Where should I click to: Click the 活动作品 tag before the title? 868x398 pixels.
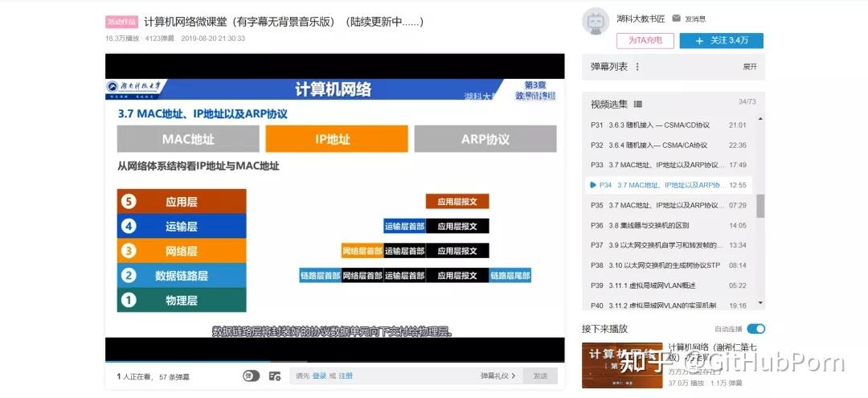click(122, 23)
